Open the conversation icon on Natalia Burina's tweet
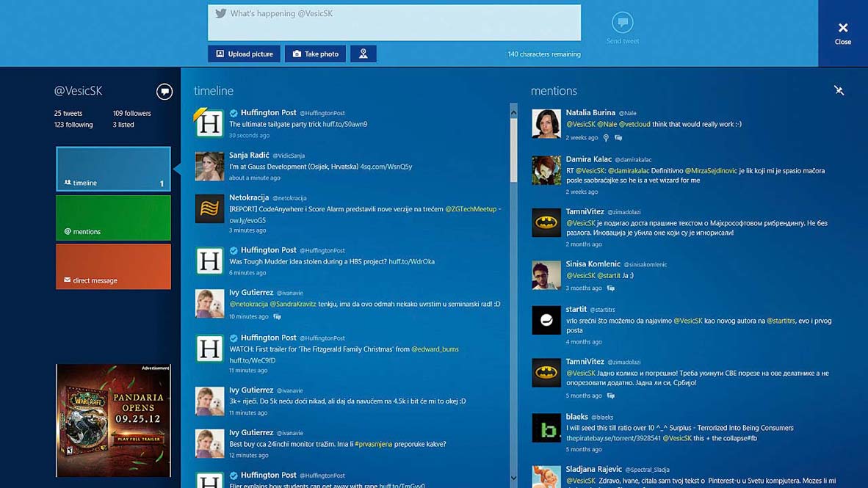 pos(618,138)
